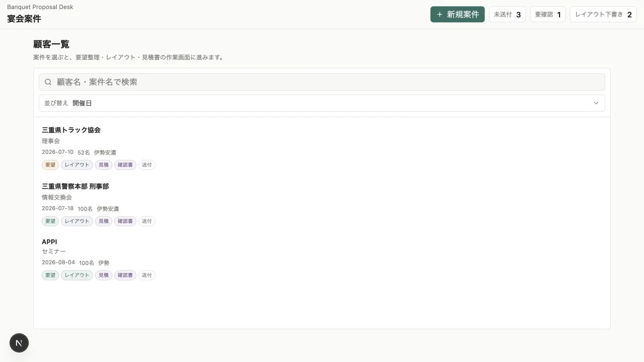644x362 pixels.
Task: Click the 理事会 case subtitle
Action: coord(51,141)
